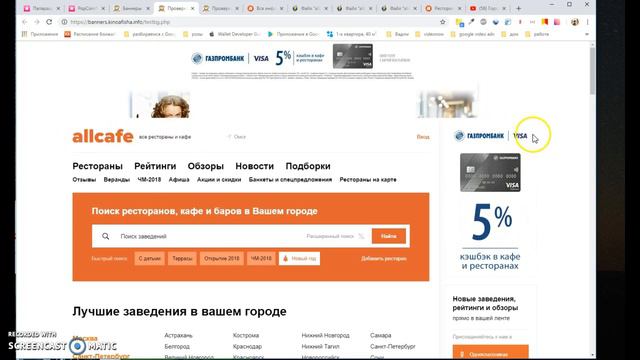The image size is (640, 360).
Task: Open a new browser tab
Action: click(519, 8)
